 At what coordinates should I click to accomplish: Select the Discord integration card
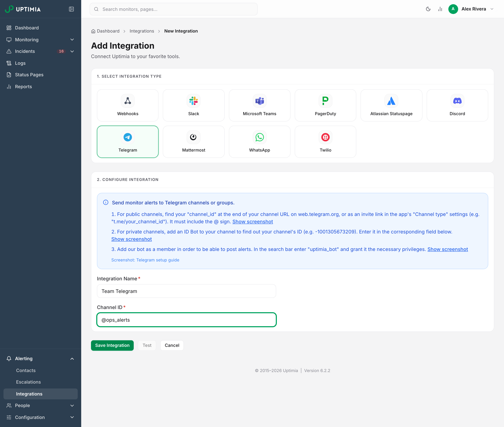coord(457,105)
